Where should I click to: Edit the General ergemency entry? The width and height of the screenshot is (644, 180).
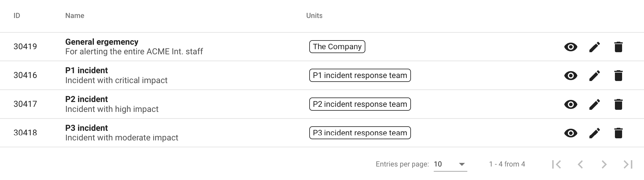tap(595, 47)
